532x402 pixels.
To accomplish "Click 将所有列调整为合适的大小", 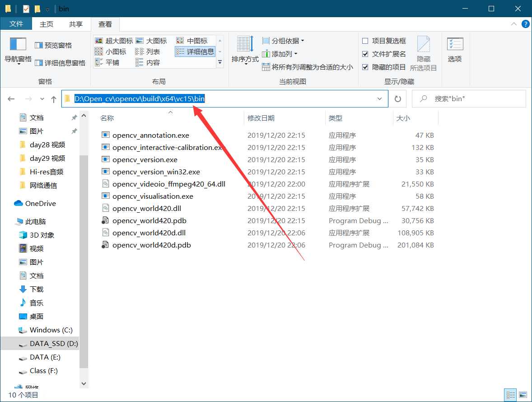I will pyautogui.click(x=308, y=67).
